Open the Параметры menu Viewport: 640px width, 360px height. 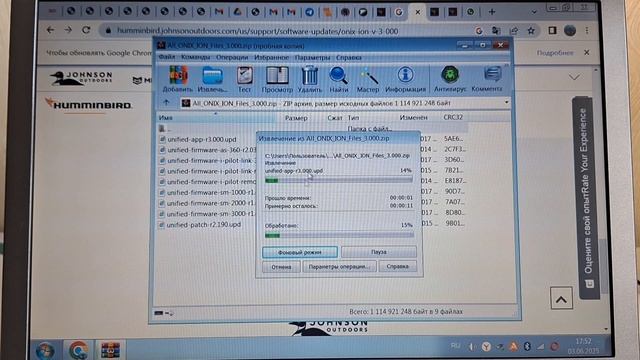(x=312, y=58)
